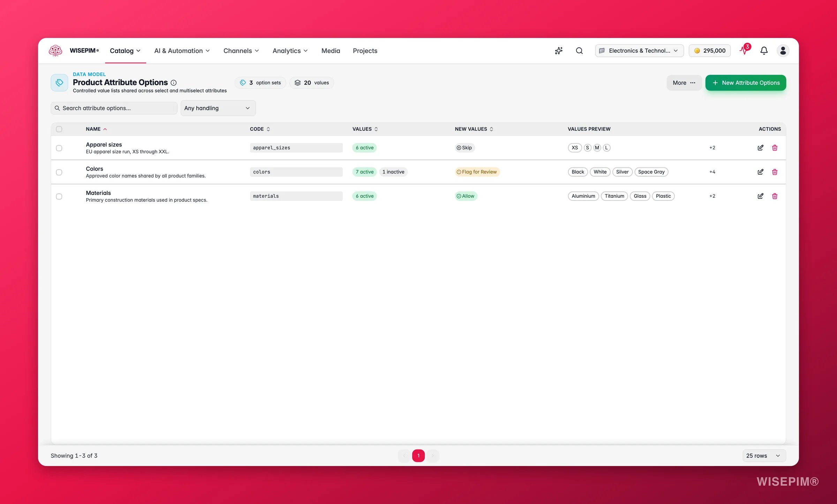Check the Colors row checkbox
The height and width of the screenshot is (504, 837).
pos(59,172)
